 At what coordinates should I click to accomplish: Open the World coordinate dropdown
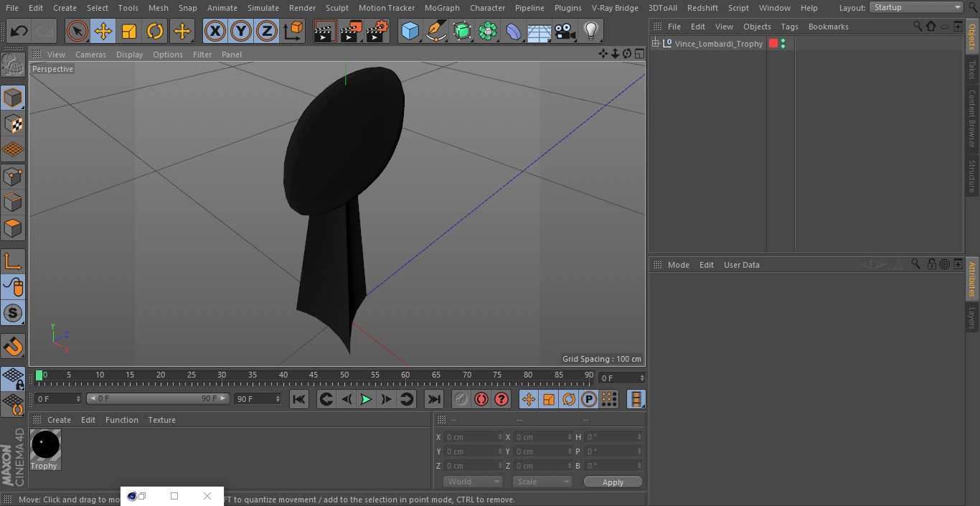point(473,482)
